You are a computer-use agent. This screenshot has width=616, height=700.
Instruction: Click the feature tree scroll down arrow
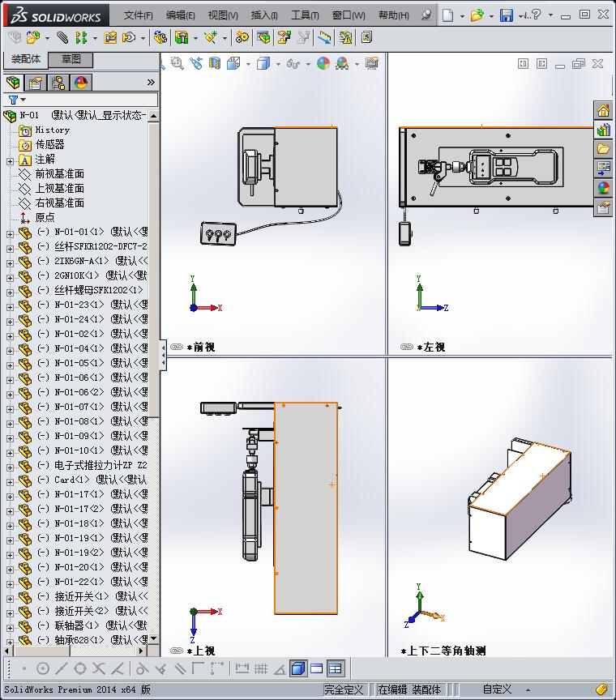coord(154,639)
